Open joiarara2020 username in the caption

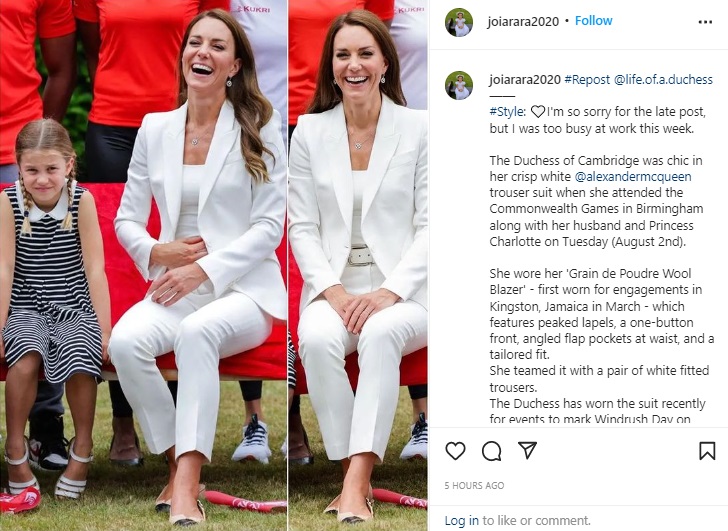point(525,80)
